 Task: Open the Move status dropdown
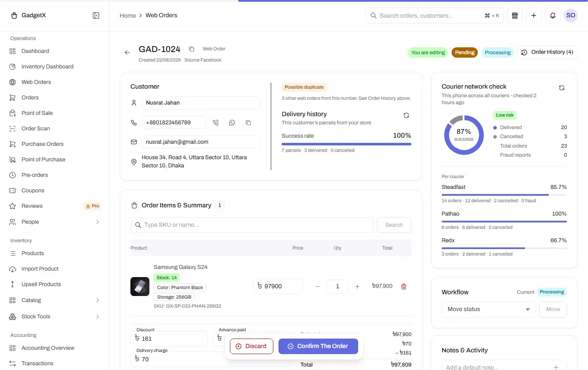coord(489,309)
